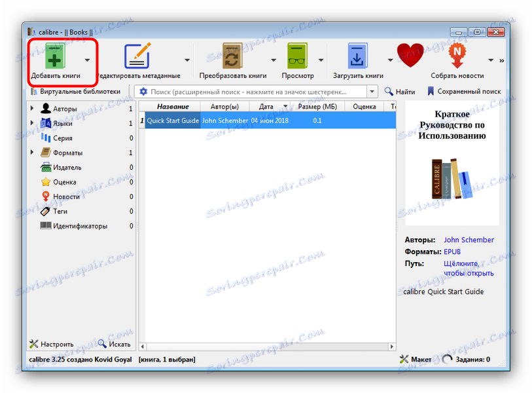Sort by the Автор(ы) column header

pos(224,106)
